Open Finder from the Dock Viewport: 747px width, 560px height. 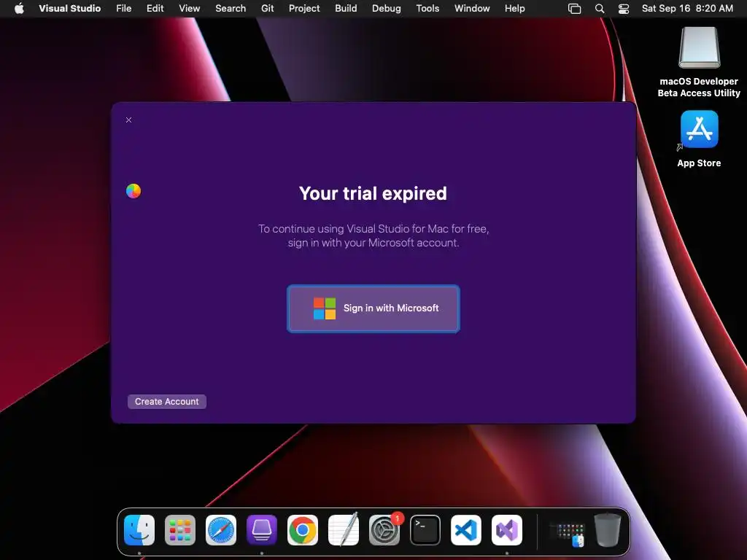139,530
